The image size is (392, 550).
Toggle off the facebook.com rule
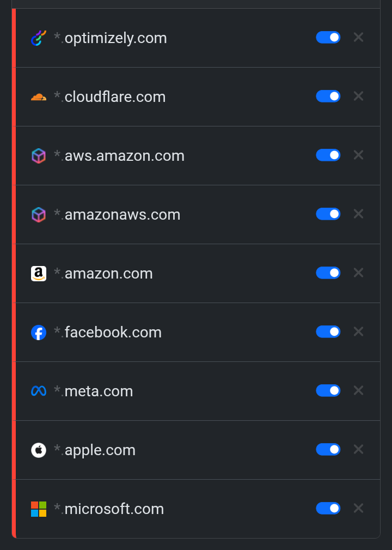328,331
